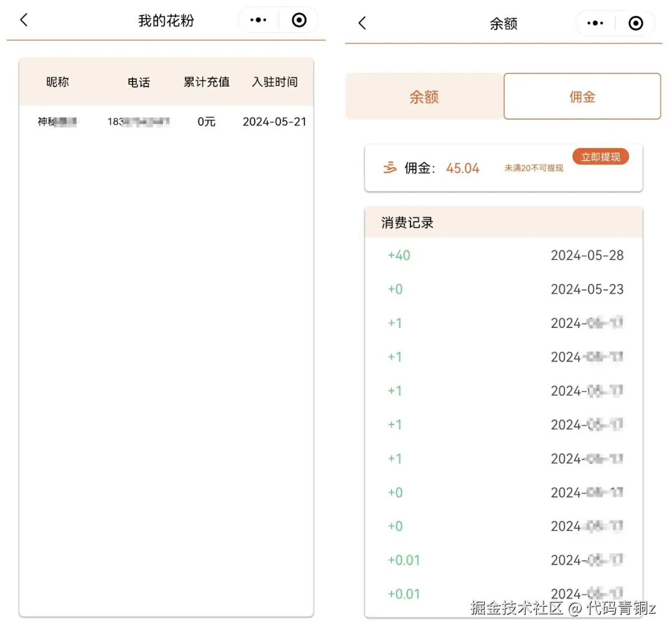The width and height of the screenshot is (672, 633).
Task: Click the 入驻时间 column header
Action: [x=275, y=82]
